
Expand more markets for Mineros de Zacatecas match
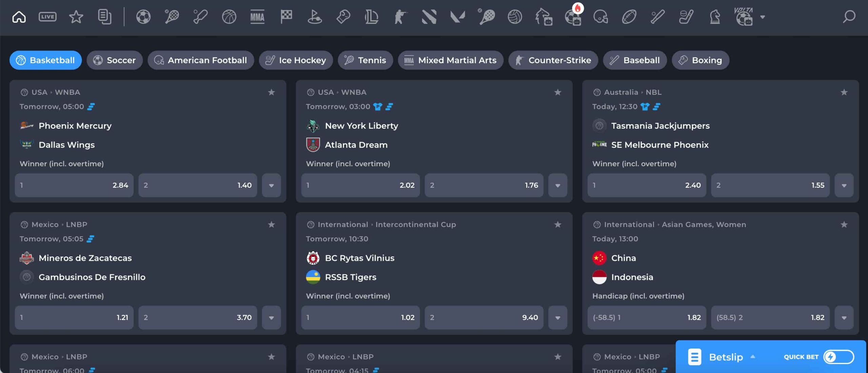pyautogui.click(x=271, y=318)
